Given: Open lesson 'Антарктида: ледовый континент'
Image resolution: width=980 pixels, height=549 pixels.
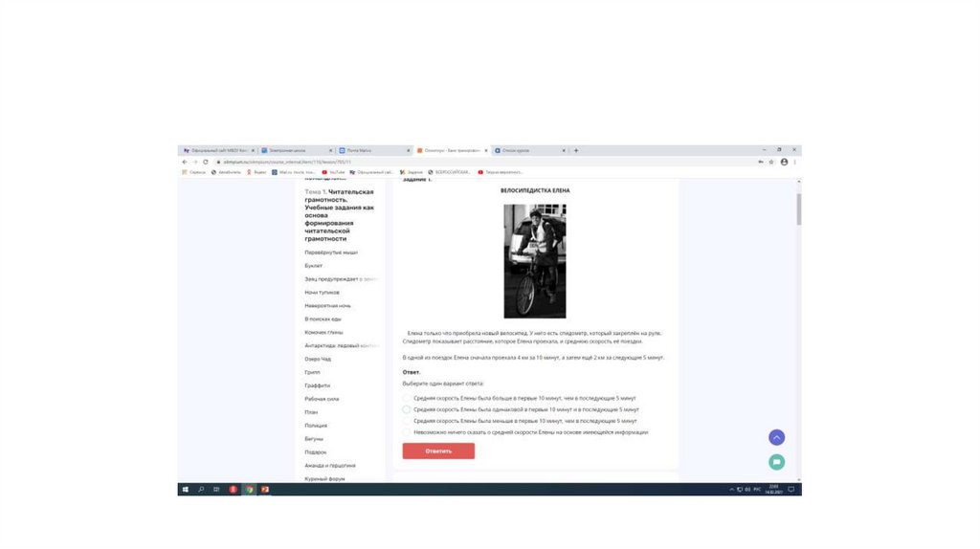Looking at the screenshot, I should pos(342,345).
